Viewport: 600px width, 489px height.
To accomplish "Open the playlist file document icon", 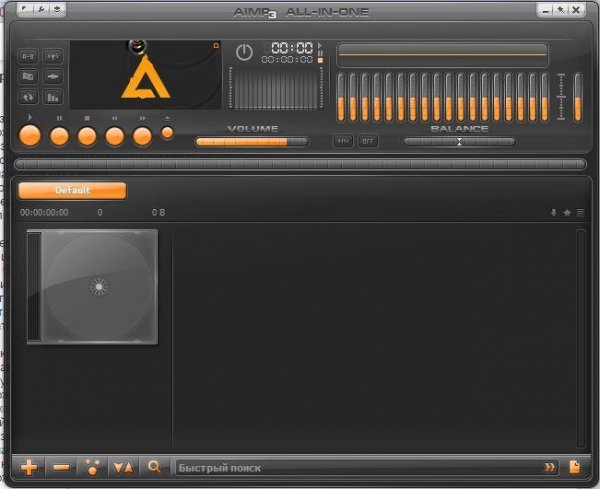I will click(575, 467).
